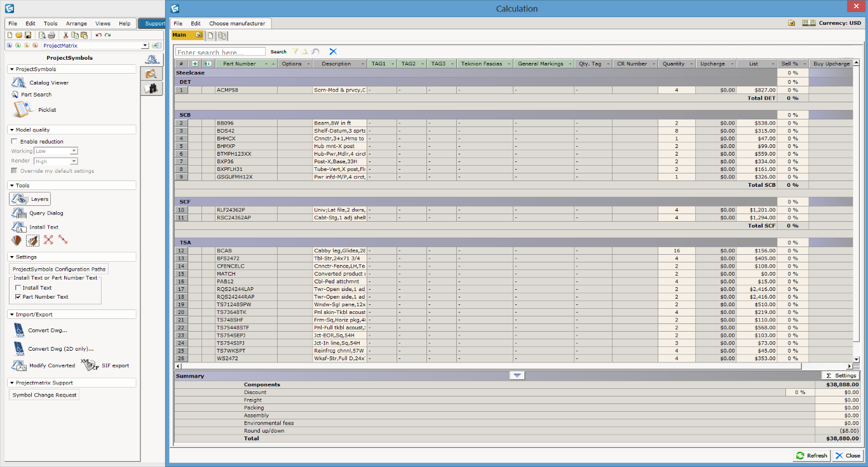Image resolution: width=868 pixels, height=467 pixels.
Task: Check the Install Text checkbox
Action: pos(18,288)
